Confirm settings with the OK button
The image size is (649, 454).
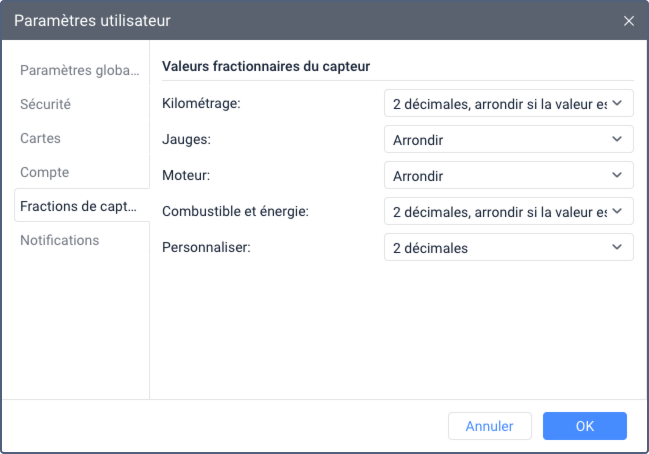click(585, 426)
